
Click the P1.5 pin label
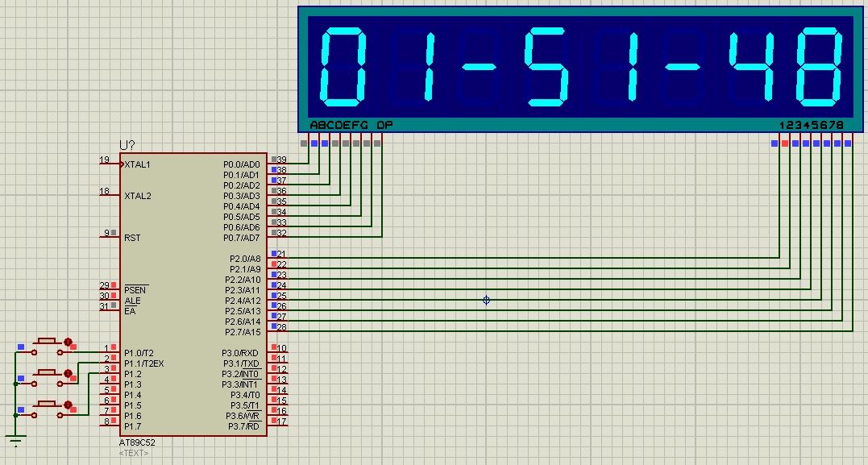tap(133, 406)
